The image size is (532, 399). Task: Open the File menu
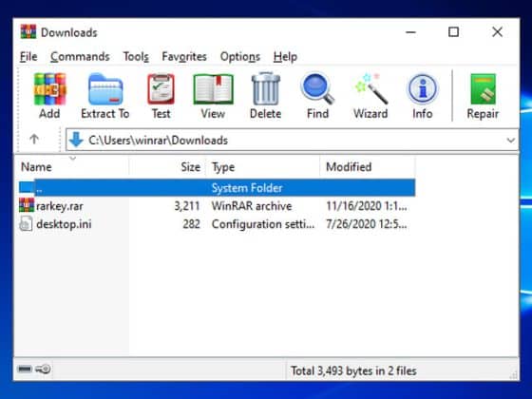[28, 56]
